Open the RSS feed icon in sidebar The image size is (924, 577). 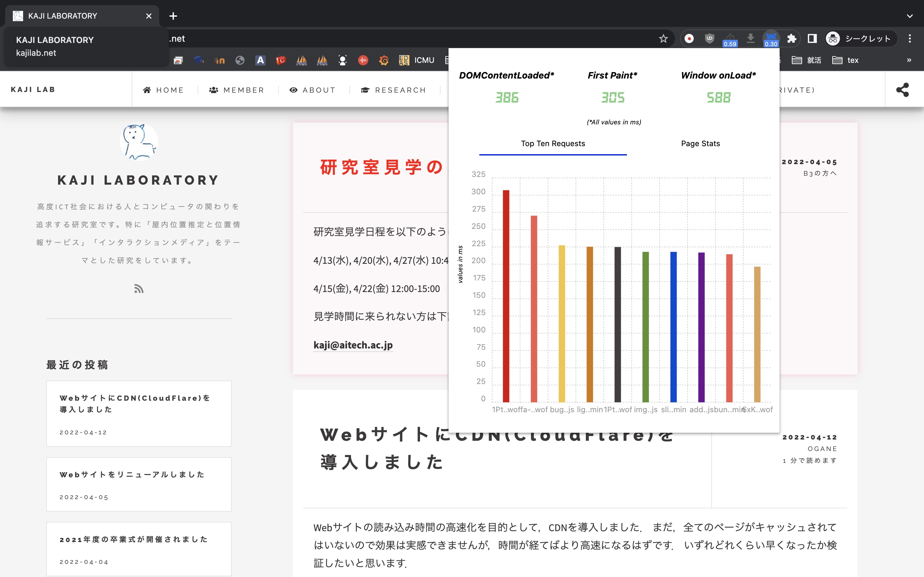(x=139, y=289)
